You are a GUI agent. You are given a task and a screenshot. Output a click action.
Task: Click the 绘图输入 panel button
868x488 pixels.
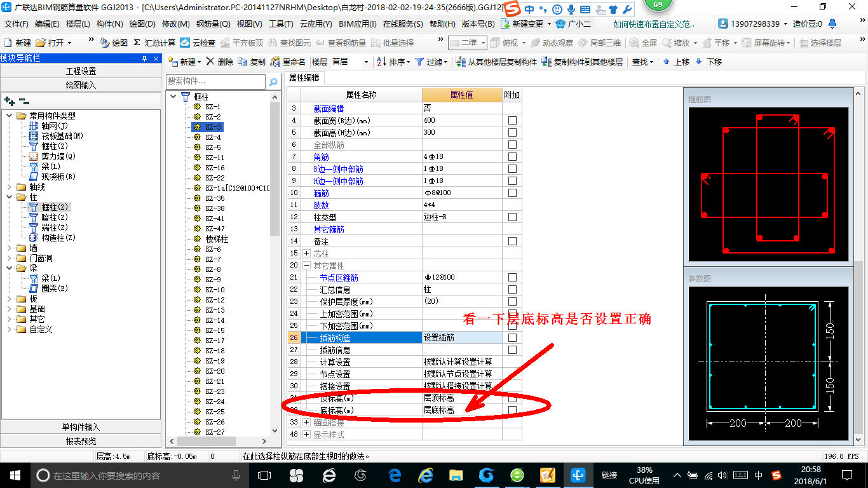click(81, 85)
